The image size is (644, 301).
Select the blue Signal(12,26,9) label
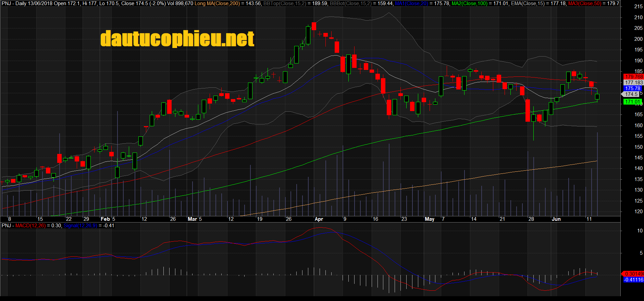point(80,226)
